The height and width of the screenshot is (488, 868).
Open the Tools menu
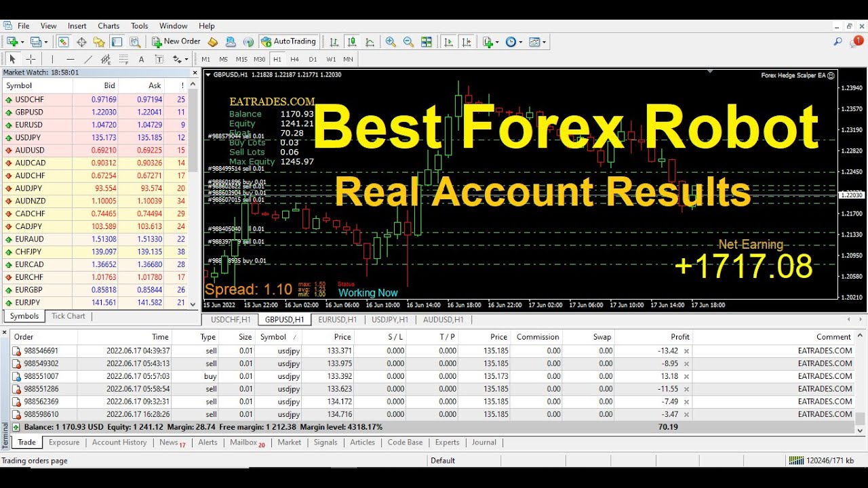[x=140, y=26]
